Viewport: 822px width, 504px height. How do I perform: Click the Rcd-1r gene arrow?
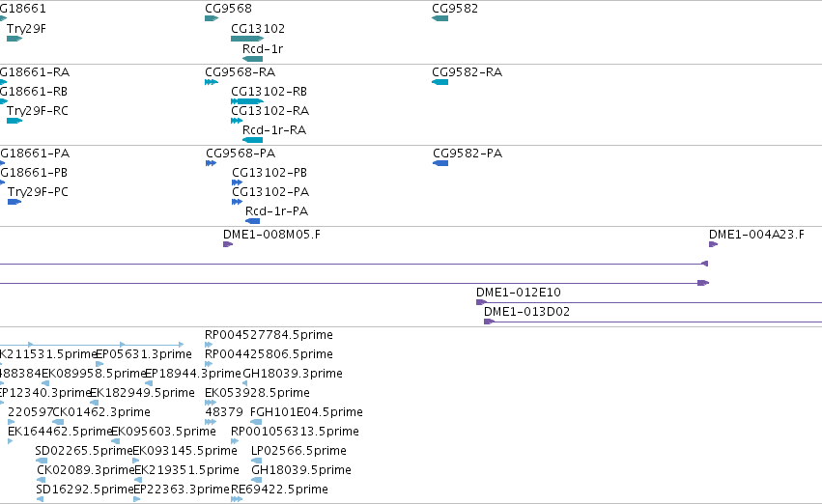253,59
